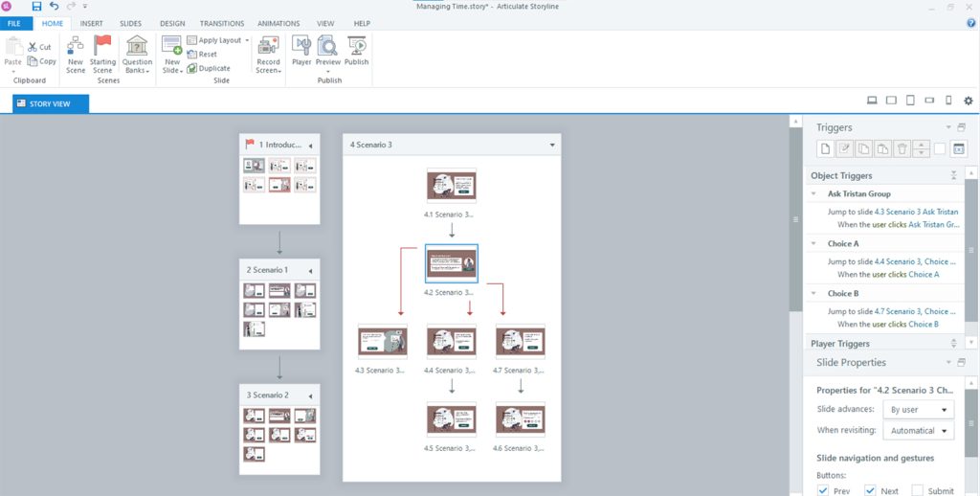The height and width of the screenshot is (496, 980).
Task: Delete the selected trigger with trash icon
Action: click(x=901, y=148)
